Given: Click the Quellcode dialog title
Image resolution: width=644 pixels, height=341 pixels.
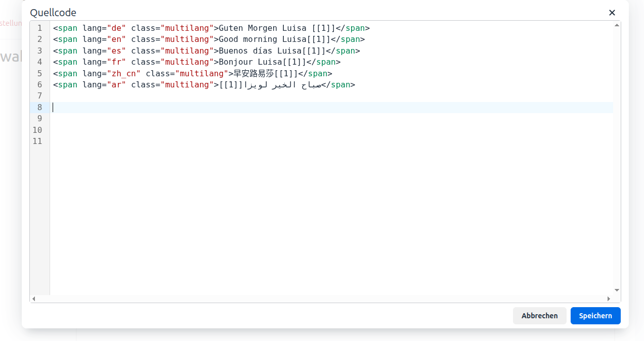Looking at the screenshot, I should click(x=53, y=13).
